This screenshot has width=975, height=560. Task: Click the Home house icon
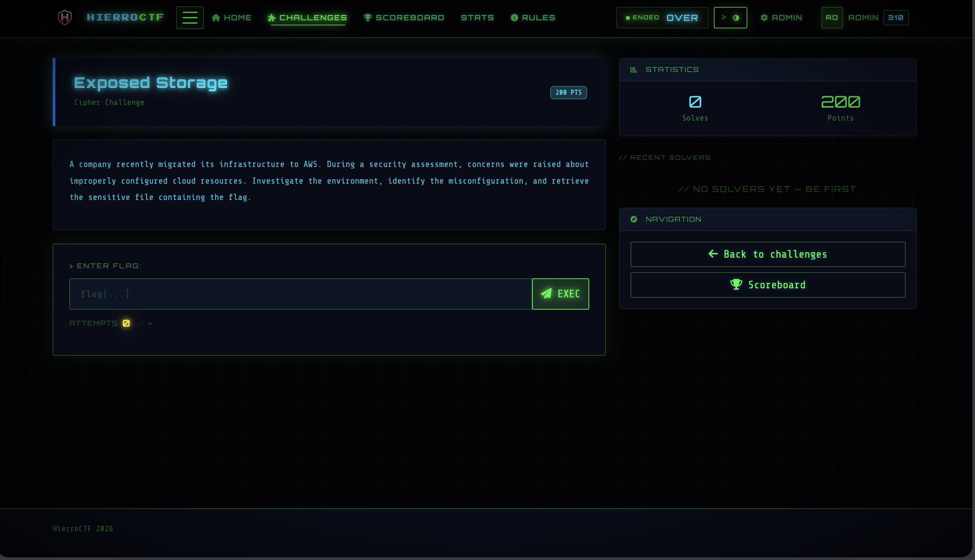tap(216, 18)
